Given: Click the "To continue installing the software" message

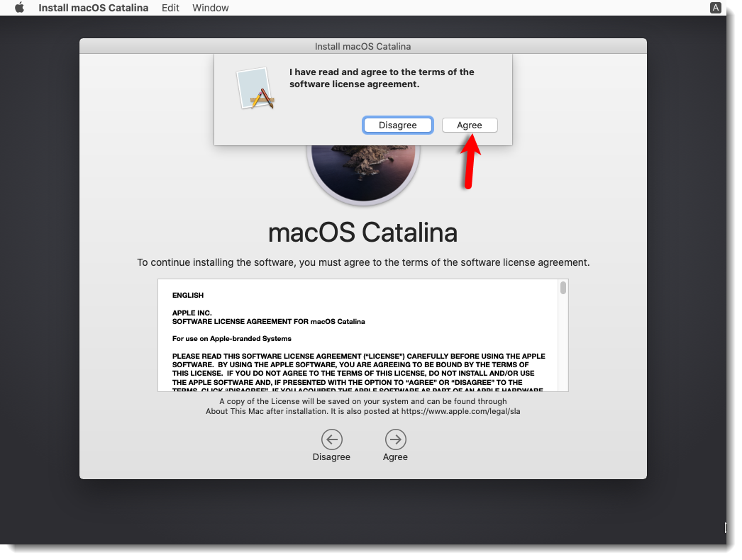Looking at the screenshot, I should [x=363, y=262].
